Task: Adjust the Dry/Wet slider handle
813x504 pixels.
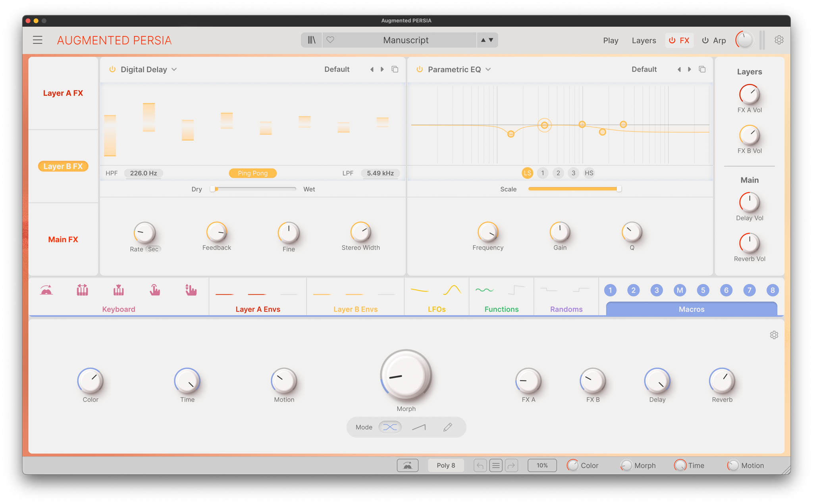Action: coord(213,189)
